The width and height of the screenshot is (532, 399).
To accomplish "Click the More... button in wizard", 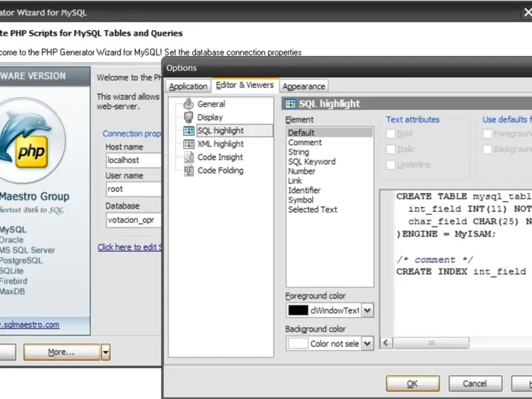I will pyautogui.click(x=62, y=352).
